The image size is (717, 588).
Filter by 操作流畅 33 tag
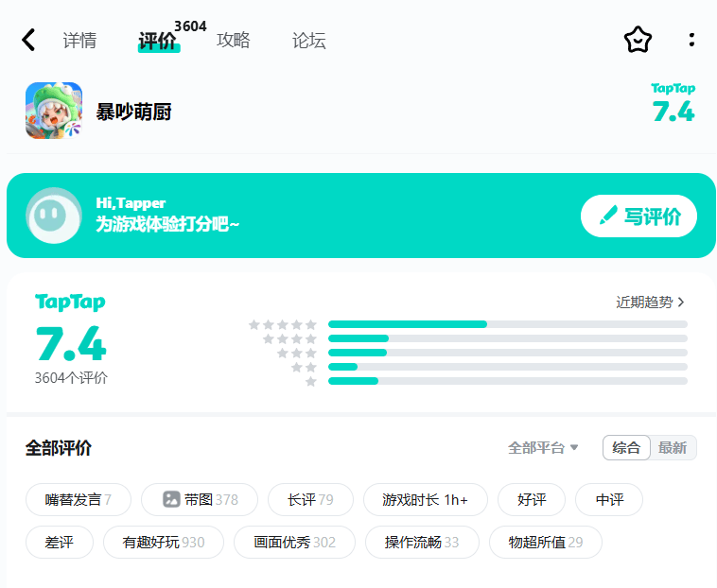pyautogui.click(x=422, y=543)
